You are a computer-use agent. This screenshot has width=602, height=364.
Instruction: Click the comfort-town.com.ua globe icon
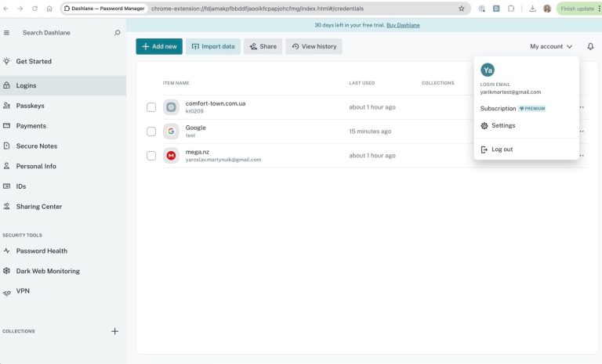pyautogui.click(x=171, y=107)
